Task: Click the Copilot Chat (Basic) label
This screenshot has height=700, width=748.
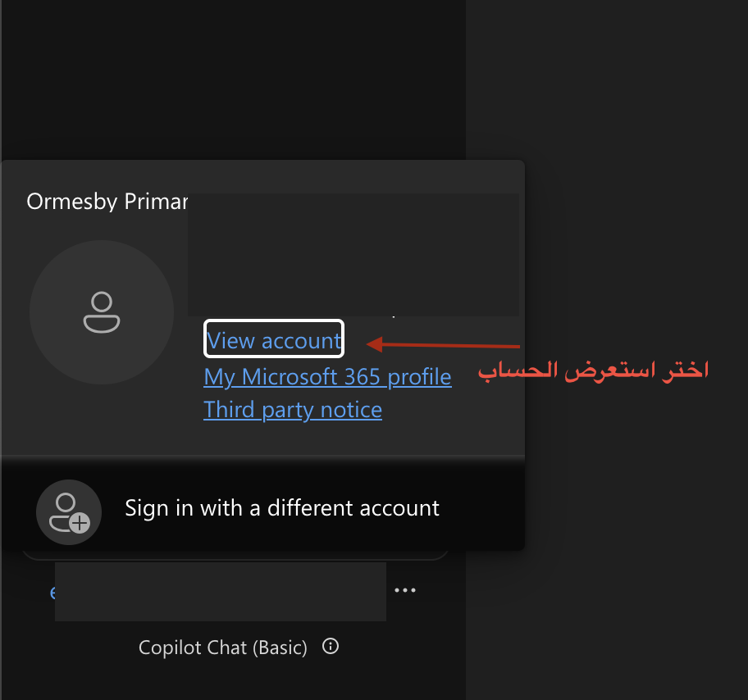Action: (x=223, y=648)
